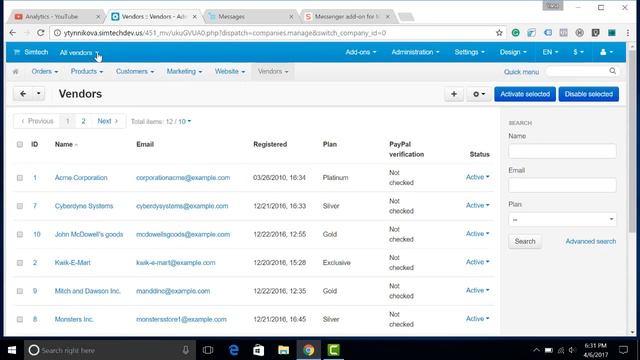Focus the Email search input field
640x360 pixels.
562,185
